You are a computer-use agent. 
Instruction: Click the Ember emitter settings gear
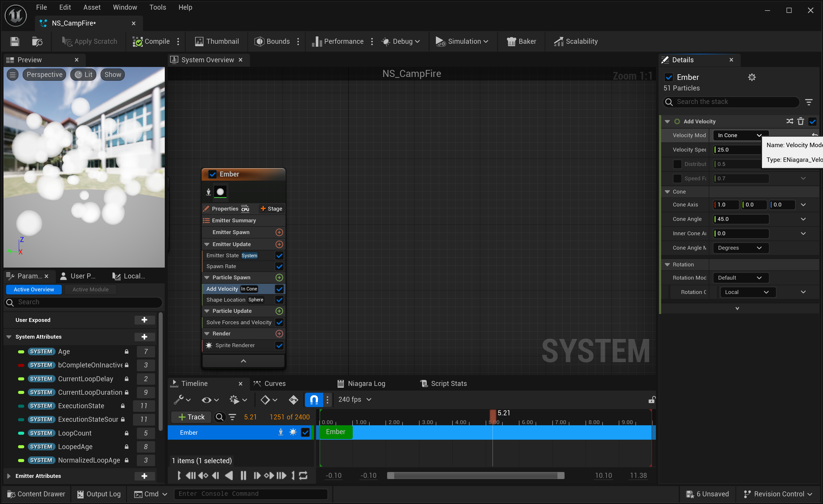tap(752, 78)
